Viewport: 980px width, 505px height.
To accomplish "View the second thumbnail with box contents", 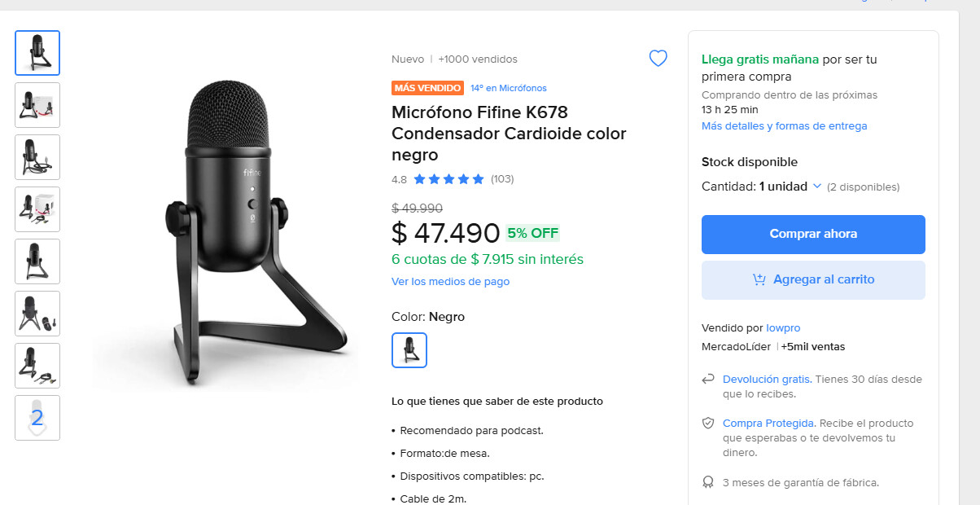I will 37,105.
